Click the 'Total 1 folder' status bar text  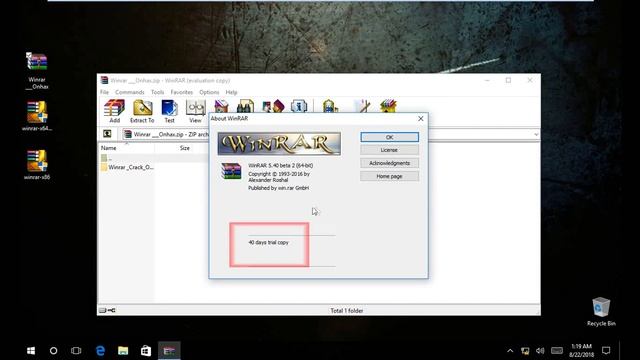[x=347, y=311]
